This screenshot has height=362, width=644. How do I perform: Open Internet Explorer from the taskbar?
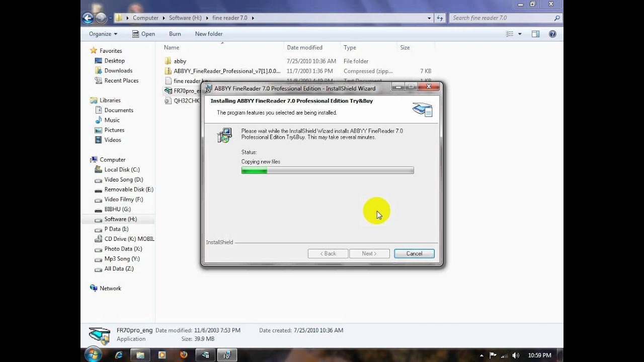pyautogui.click(x=119, y=354)
